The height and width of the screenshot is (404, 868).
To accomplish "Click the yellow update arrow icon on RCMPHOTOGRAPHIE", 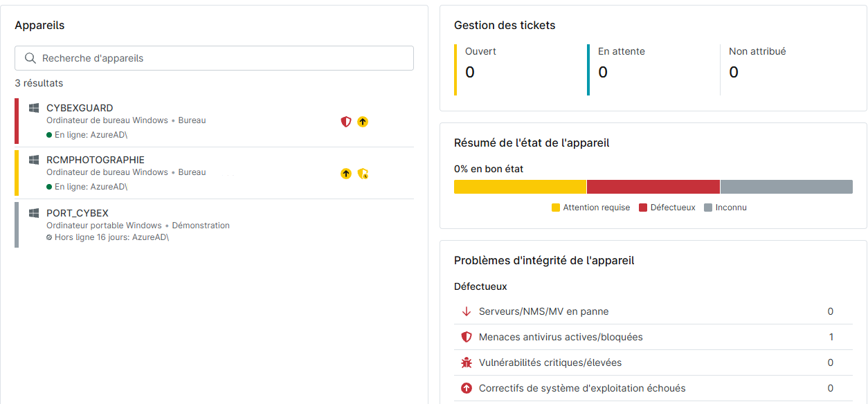I will tap(346, 174).
